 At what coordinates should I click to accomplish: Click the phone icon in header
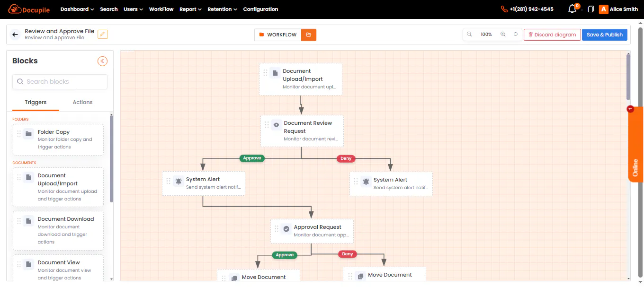[x=504, y=9]
